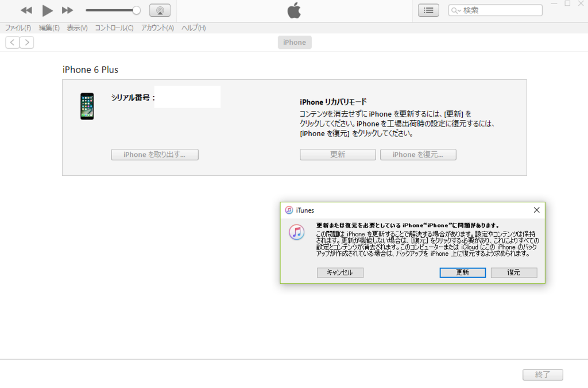This screenshot has width=588, height=388.
Task: Click iPhone を復元... button in panel
Action: (418, 155)
